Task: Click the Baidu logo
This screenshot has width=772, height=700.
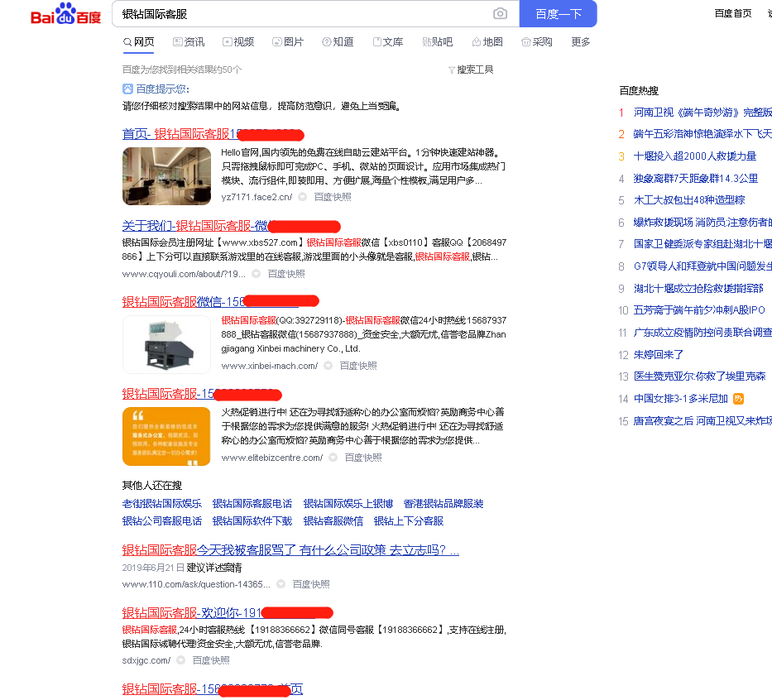Action: point(65,15)
